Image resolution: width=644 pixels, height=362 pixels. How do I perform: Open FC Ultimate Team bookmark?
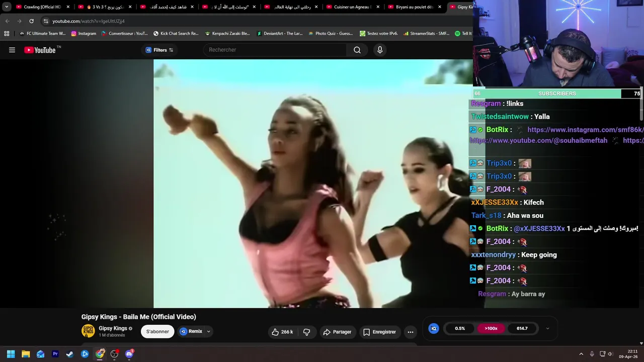pos(42,34)
